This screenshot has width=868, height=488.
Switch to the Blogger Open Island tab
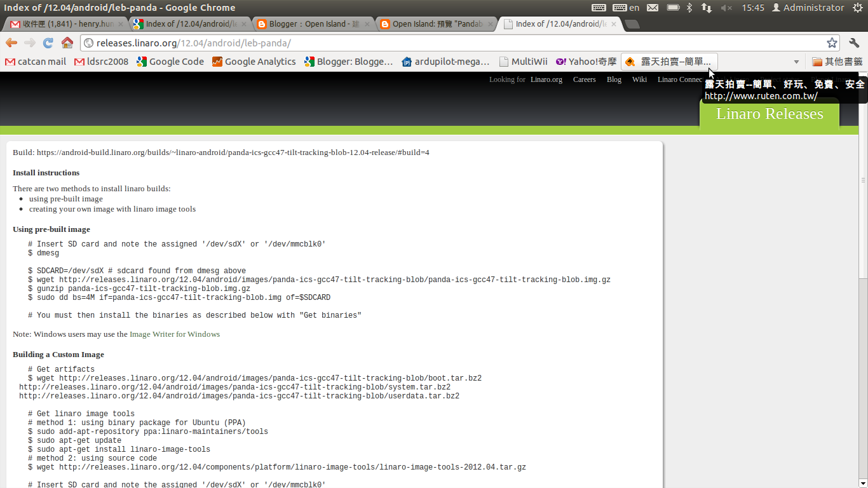coord(314,24)
